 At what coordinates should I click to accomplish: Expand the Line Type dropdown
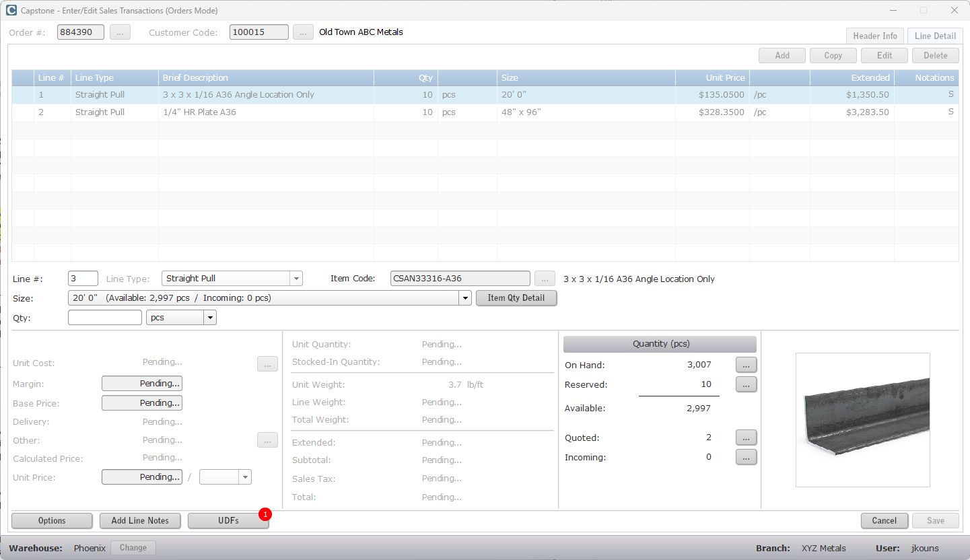pos(296,278)
